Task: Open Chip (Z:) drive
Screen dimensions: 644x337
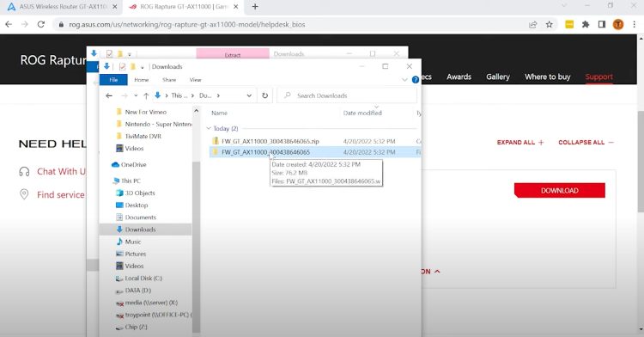Action: [136, 328]
